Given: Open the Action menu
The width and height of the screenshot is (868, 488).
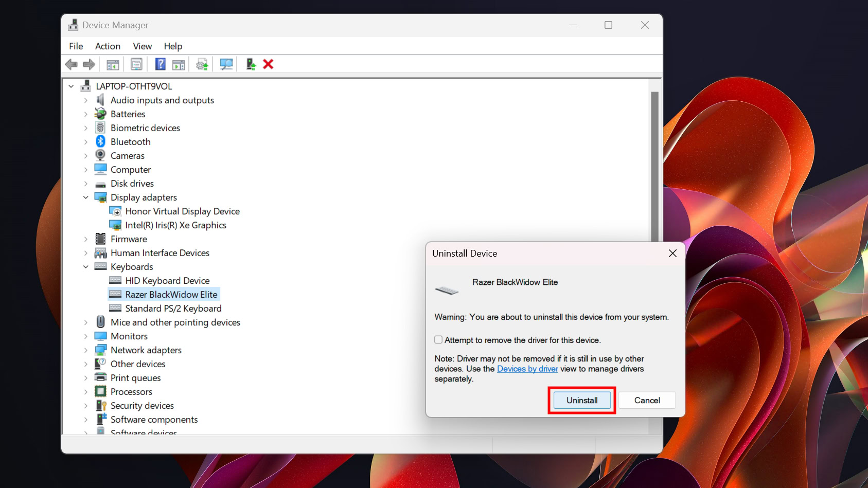Looking at the screenshot, I should 108,46.
